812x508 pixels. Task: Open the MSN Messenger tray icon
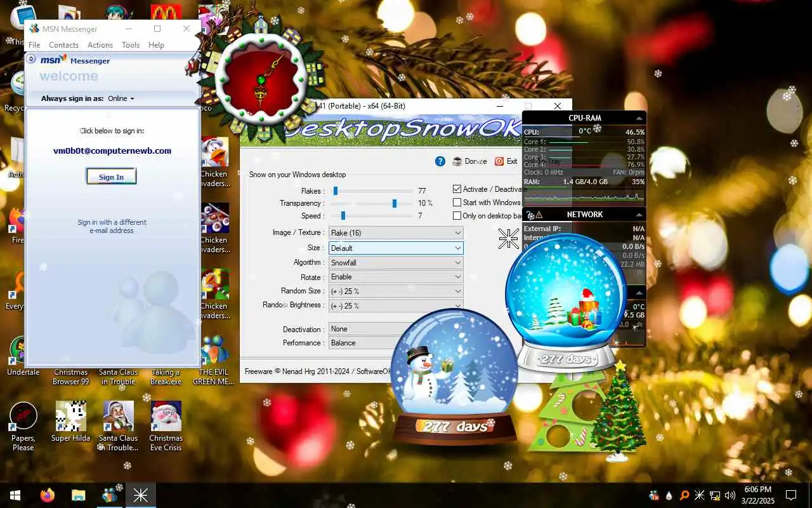(x=654, y=495)
